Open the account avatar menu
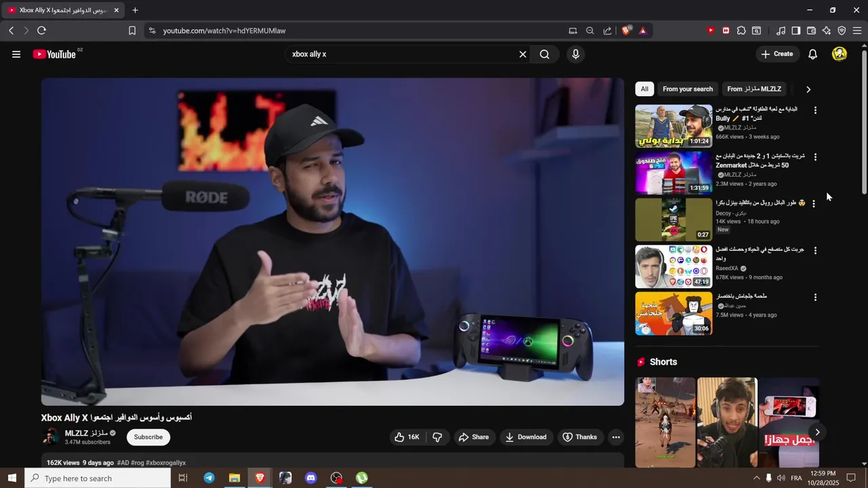This screenshot has width=868, height=488. (840, 54)
